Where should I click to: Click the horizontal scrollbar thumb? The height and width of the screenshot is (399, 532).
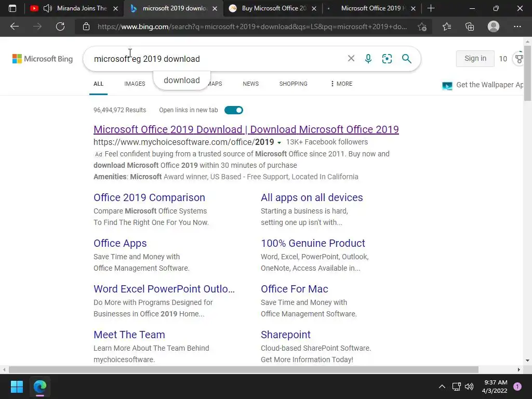coord(243,369)
